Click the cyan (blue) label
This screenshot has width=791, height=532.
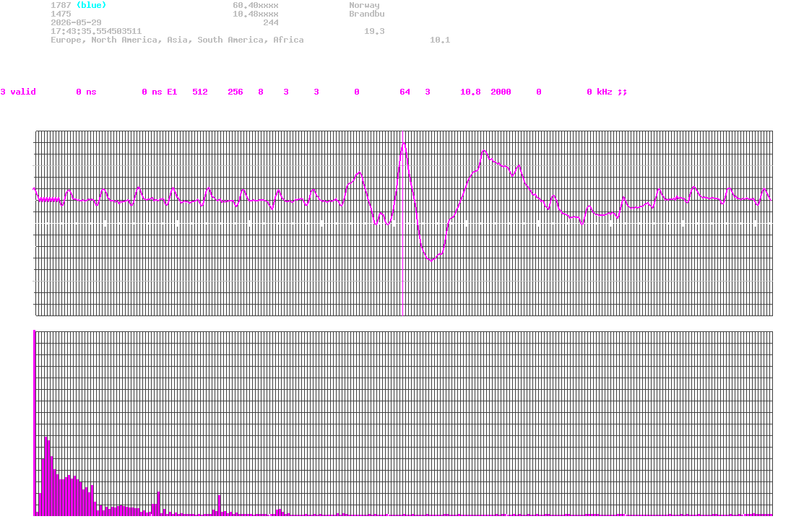click(91, 5)
